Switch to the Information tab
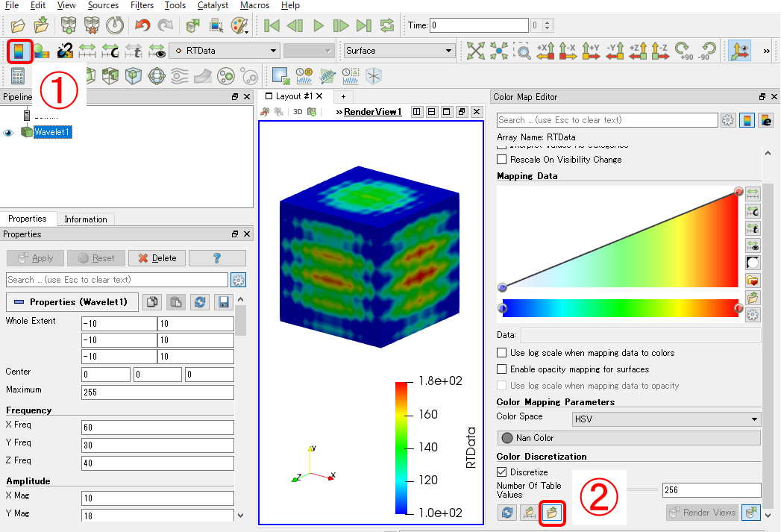This screenshot has height=532, width=781. tap(86, 219)
